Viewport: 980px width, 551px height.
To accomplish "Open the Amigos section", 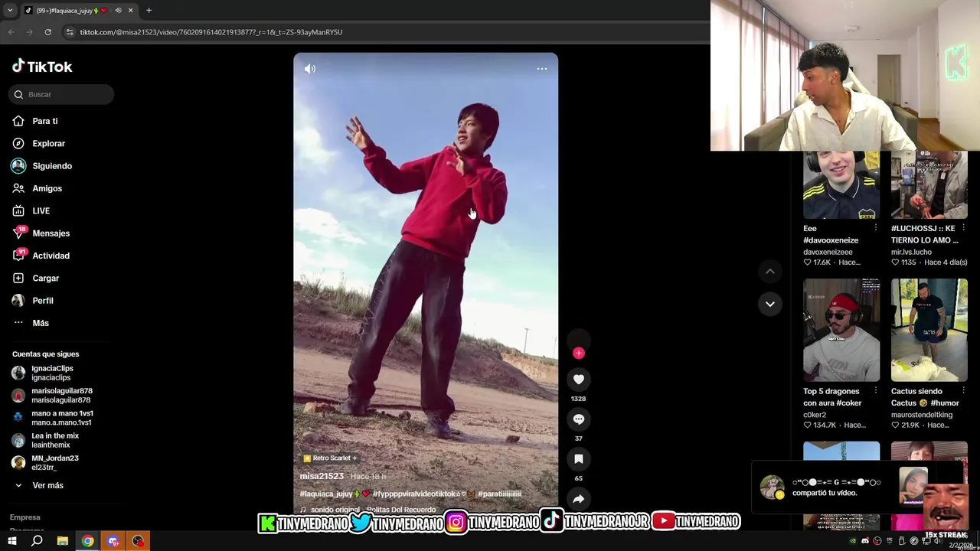I will point(38,188).
